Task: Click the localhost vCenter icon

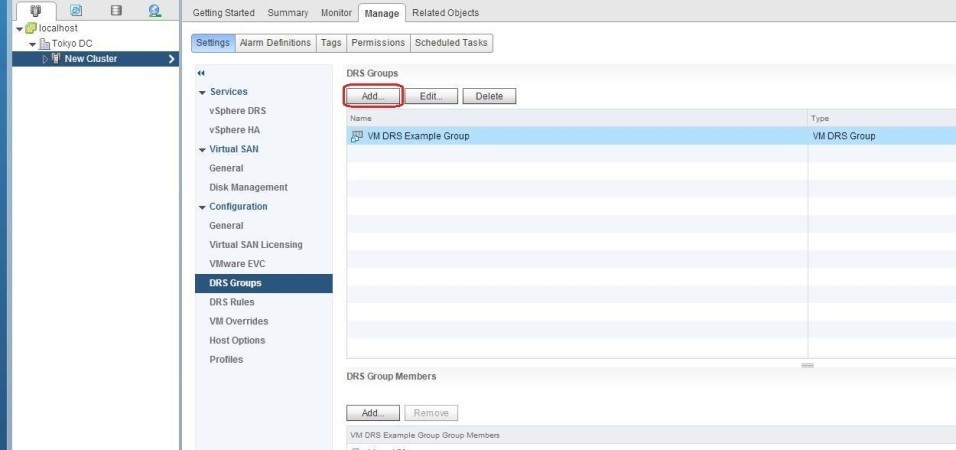Action: coord(31,28)
